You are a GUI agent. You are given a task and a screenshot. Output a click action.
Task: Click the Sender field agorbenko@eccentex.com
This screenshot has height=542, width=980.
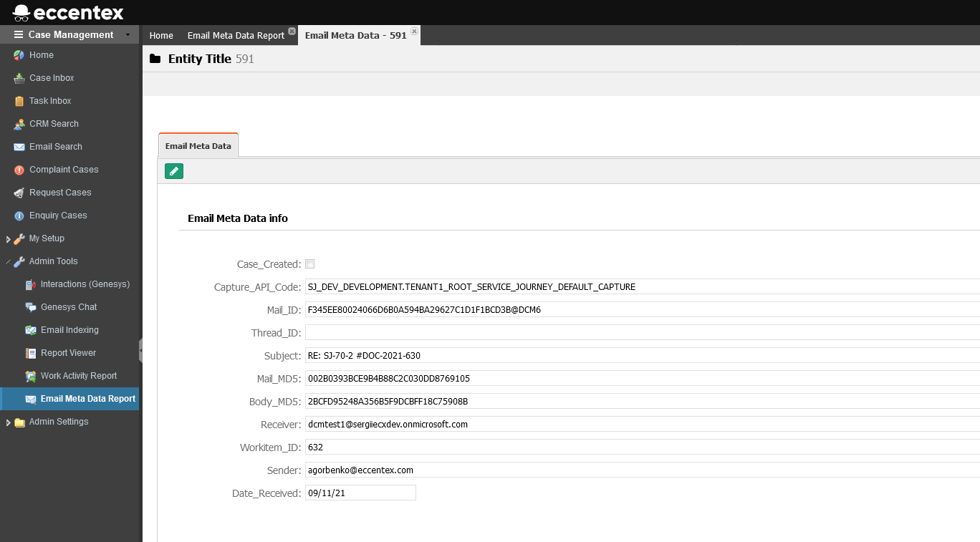point(643,470)
